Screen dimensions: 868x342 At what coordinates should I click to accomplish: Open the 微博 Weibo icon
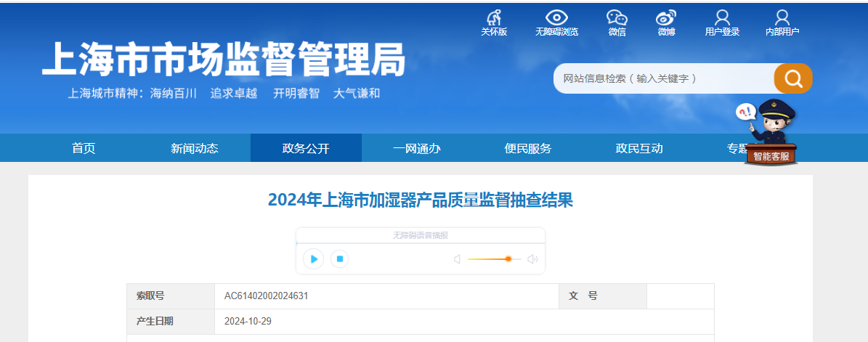coord(667,17)
